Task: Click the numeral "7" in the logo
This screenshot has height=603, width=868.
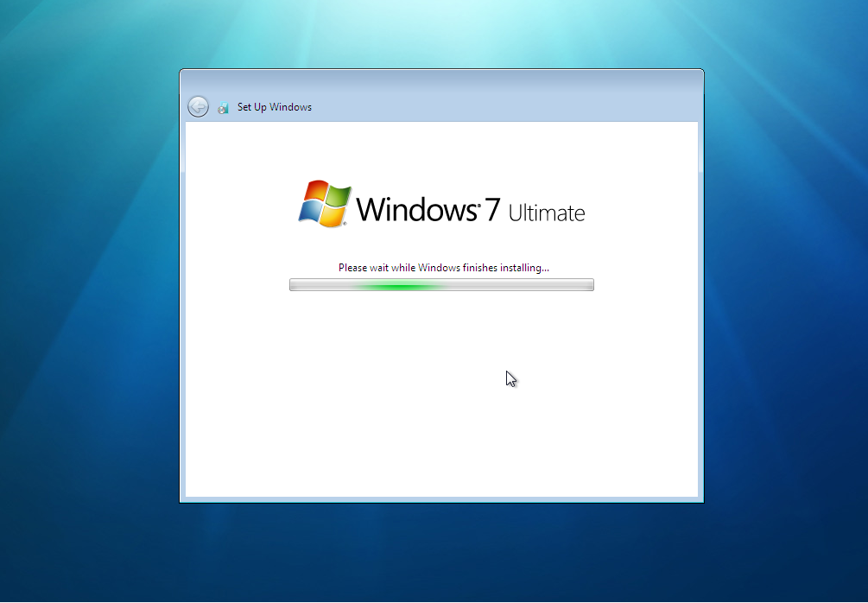Action: pos(491,209)
